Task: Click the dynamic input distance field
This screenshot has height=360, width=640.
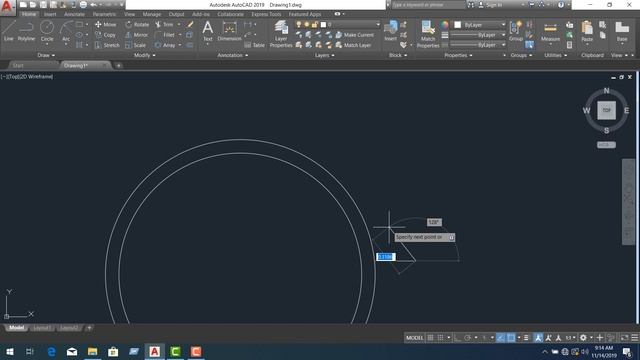Action: coord(386,257)
